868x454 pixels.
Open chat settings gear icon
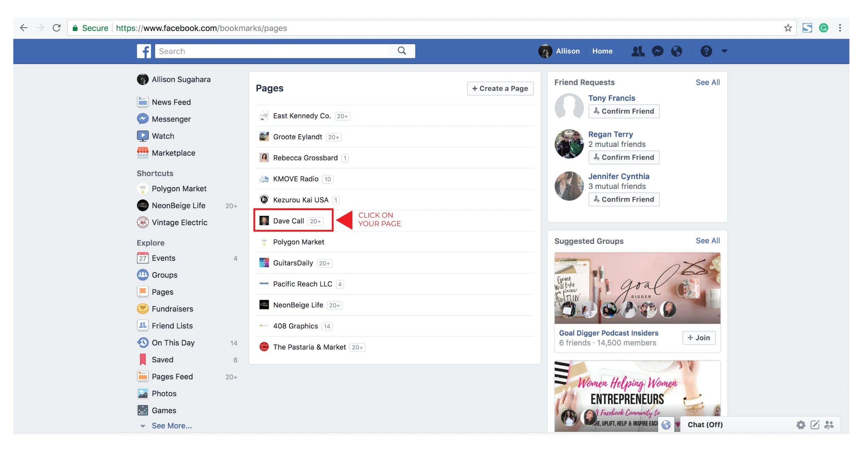coord(800,424)
